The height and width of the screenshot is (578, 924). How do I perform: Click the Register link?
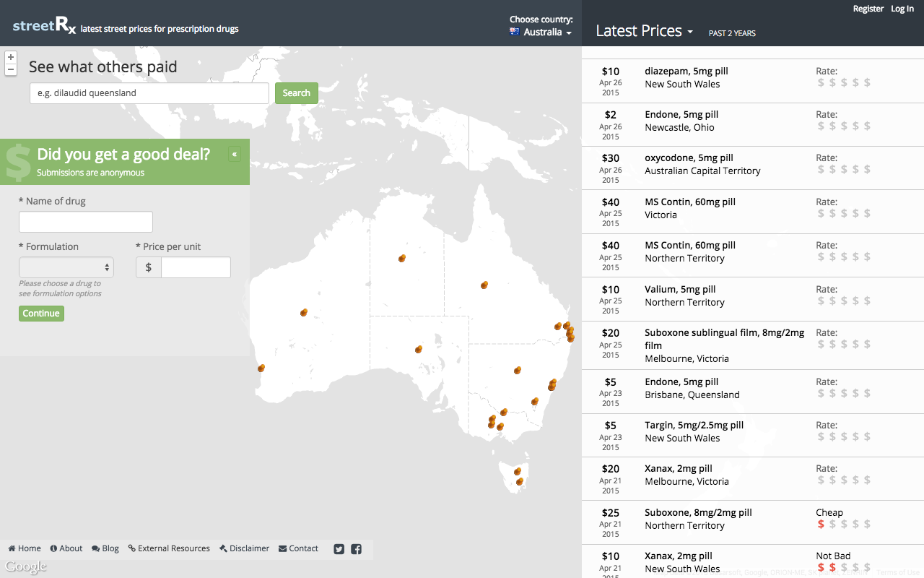point(868,9)
